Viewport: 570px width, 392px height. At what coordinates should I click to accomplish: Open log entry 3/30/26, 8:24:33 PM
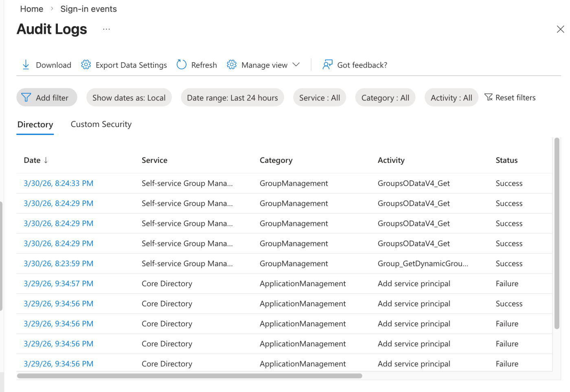[x=59, y=184]
